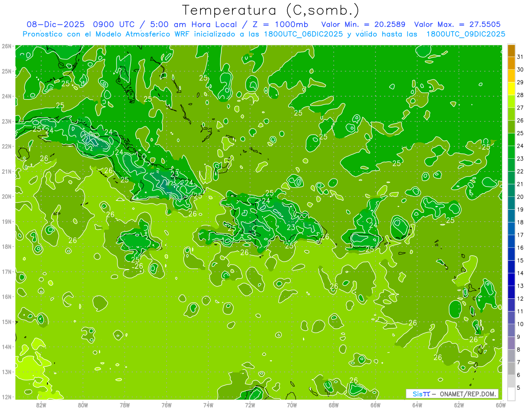Click legend color band between 24 and 25
The height and width of the screenshot is (411, 532).
click(511, 140)
